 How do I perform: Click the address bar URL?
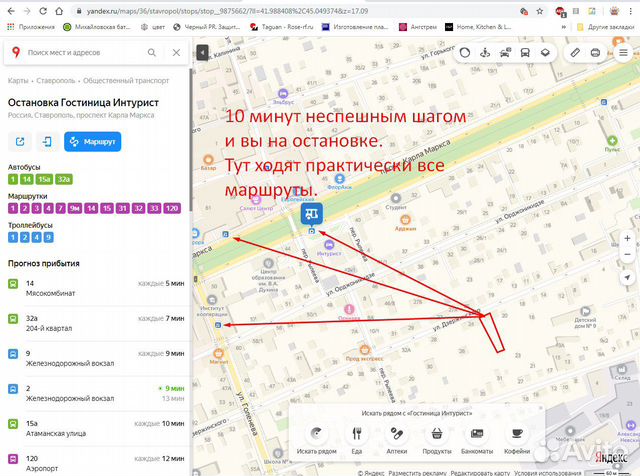227,11
